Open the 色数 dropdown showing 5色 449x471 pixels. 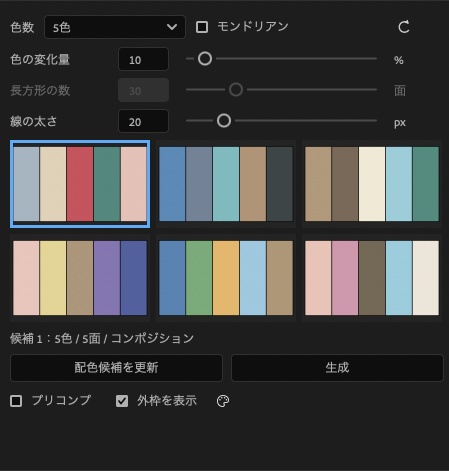tap(115, 27)
